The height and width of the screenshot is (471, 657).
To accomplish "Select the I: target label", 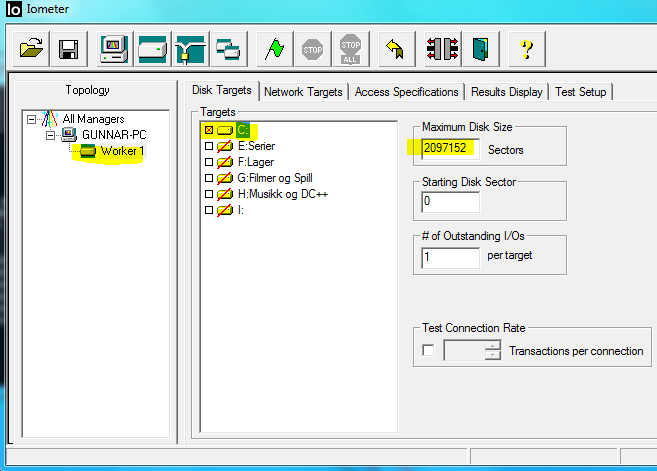I will pos(241,210).
